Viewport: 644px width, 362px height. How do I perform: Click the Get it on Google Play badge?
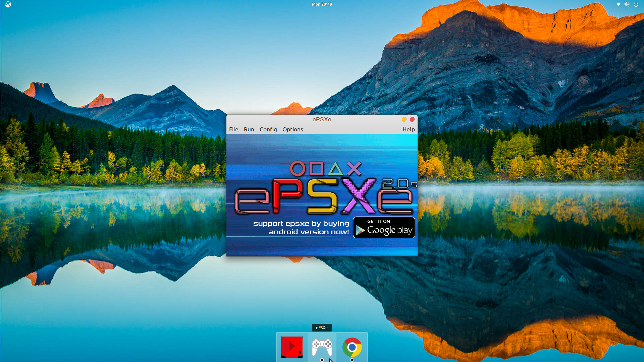(x=384, y=228)
